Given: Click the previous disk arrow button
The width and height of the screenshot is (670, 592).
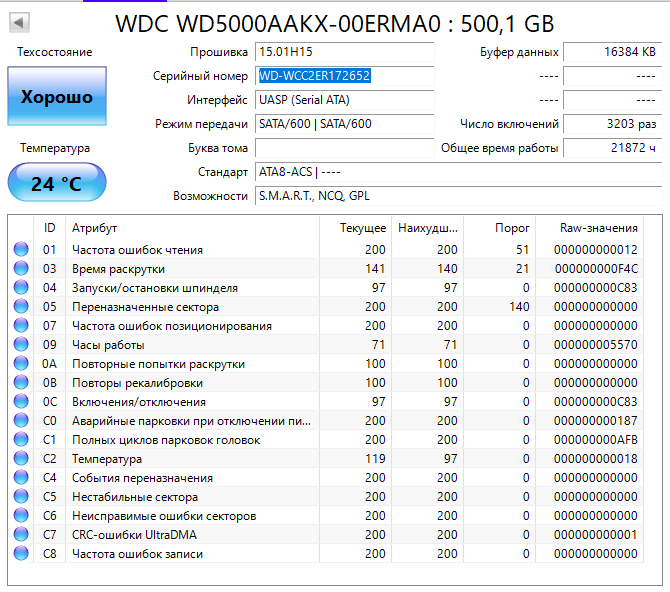Looking at the screenshot, I should 19,22.
